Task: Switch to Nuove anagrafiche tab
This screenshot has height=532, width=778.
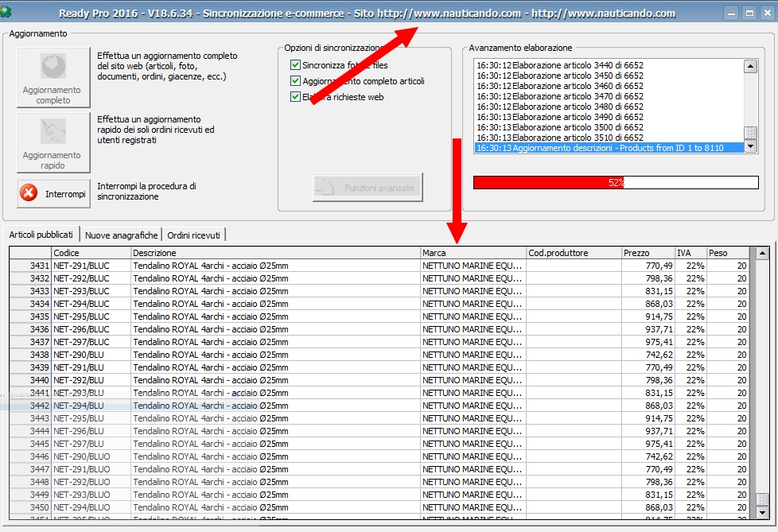Action: click(x=121, y=235)
